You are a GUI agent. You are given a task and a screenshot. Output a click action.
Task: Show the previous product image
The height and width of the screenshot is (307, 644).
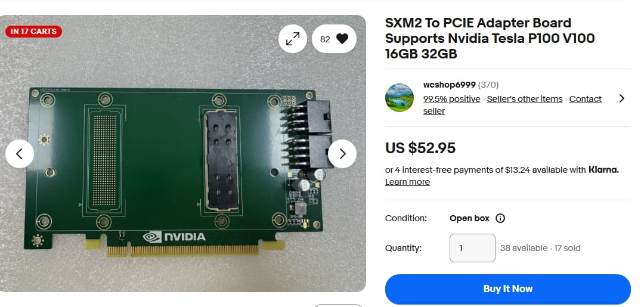[x=19, y=154]
